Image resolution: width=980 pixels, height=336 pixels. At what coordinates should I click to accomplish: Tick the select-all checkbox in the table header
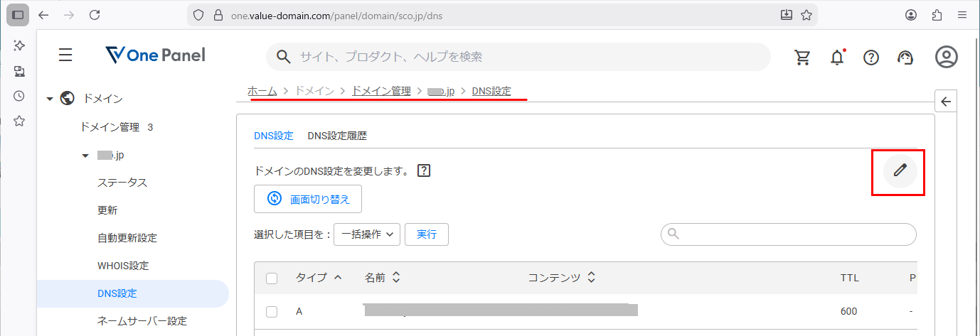click(x=272, y=278)
